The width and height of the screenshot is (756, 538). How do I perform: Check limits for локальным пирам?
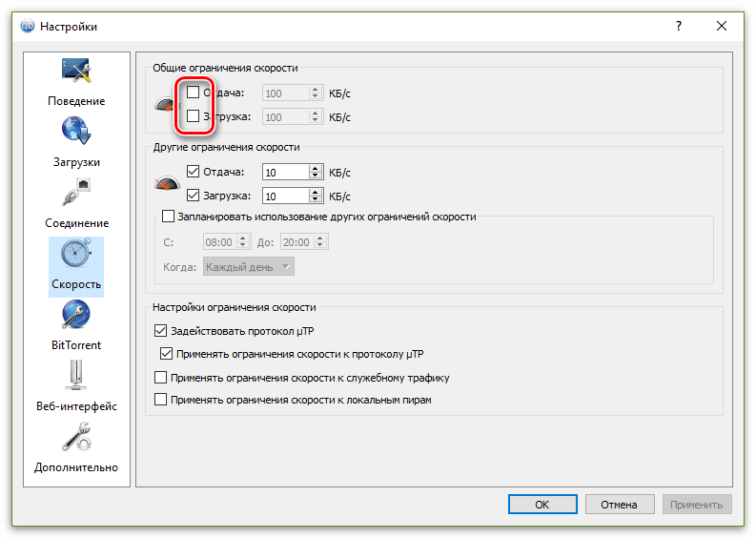(x=160, y=400)
